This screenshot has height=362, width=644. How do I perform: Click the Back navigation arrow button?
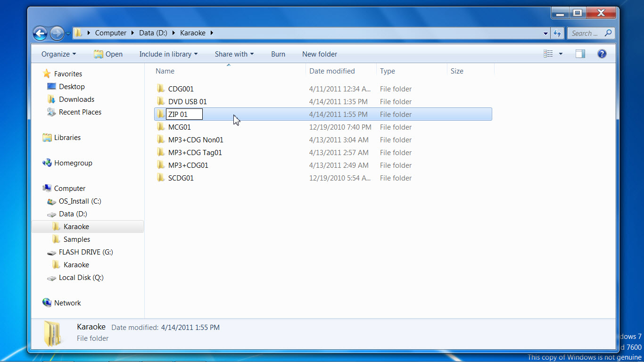(x=40, y=33)
